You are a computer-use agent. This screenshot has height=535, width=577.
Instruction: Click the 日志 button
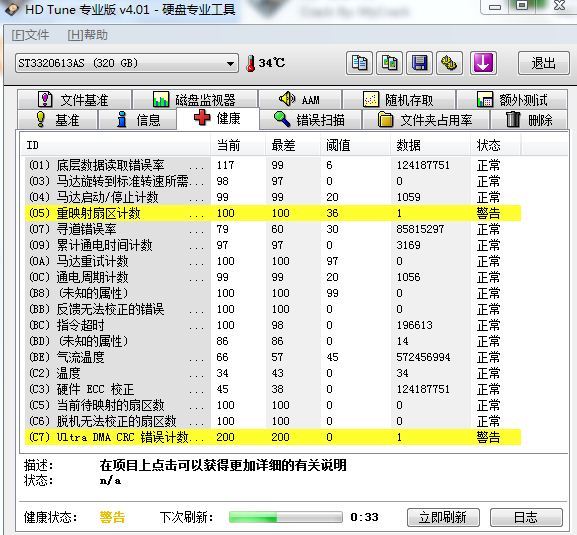(526, 517)
